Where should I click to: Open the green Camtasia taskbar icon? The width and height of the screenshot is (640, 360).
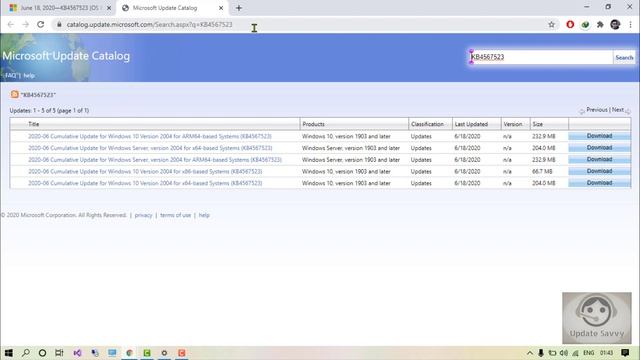click(x=147, y=353)
